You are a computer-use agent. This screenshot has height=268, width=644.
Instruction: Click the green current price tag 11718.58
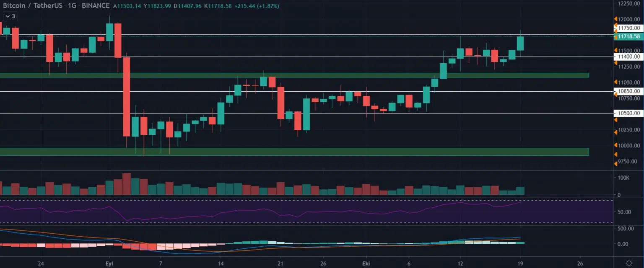tap(628, 37)
